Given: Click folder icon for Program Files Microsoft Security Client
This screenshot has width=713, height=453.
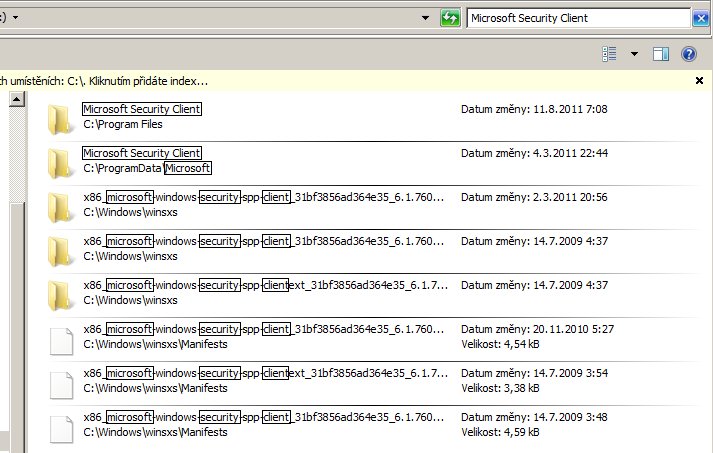Looking at the screenshot, I should [62, 118].
